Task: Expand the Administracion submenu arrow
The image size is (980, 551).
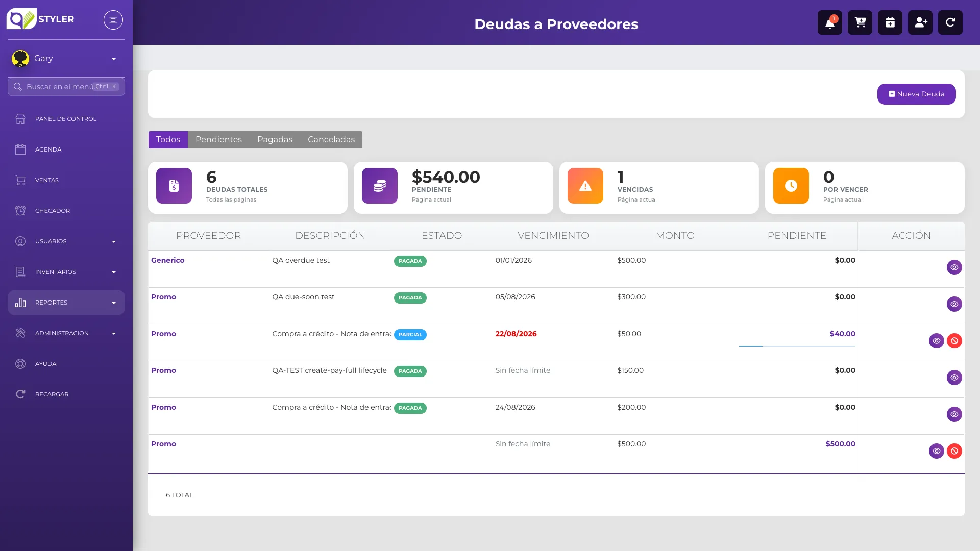Action: 114,334
